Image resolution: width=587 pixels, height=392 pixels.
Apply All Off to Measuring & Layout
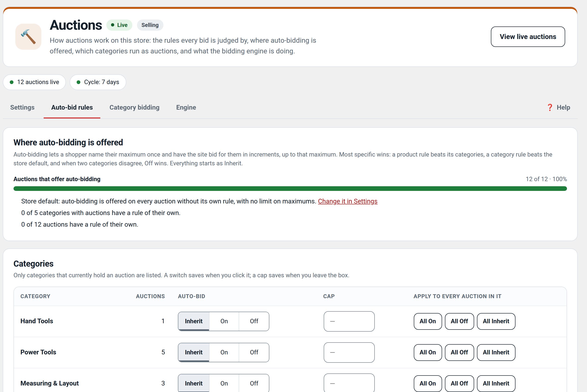459,383
